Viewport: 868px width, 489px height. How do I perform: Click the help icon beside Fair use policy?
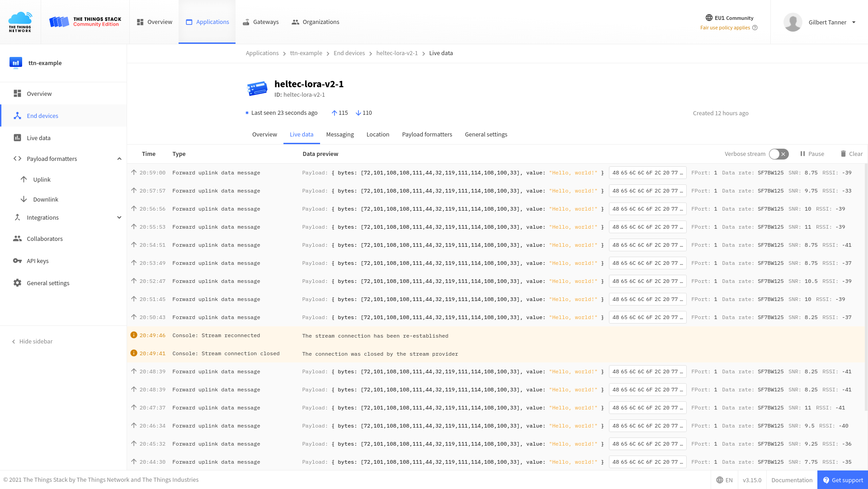click(755, 28)
